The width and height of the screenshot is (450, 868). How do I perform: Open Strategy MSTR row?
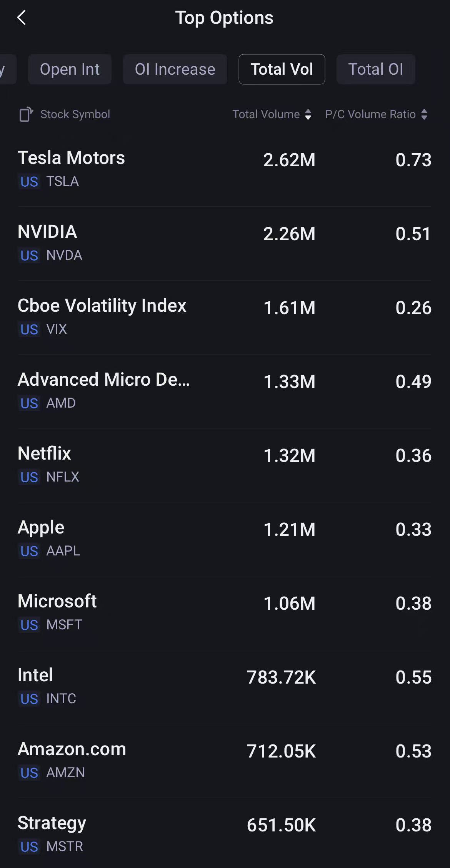pos(225,834)
